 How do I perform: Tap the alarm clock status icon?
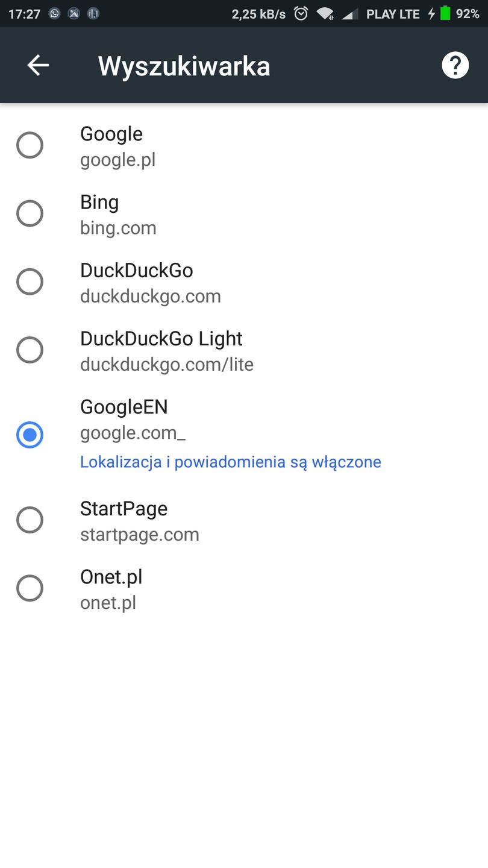pos(301,13)
